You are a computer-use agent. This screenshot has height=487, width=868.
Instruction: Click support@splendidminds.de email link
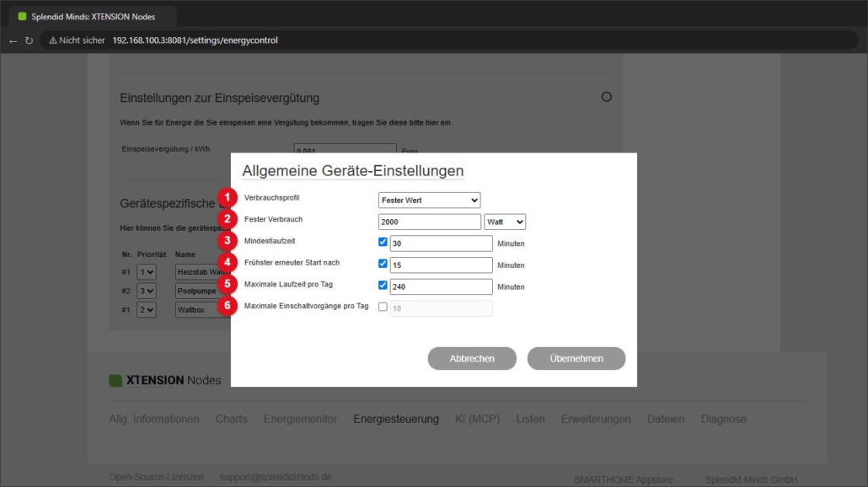click(276, 477)
